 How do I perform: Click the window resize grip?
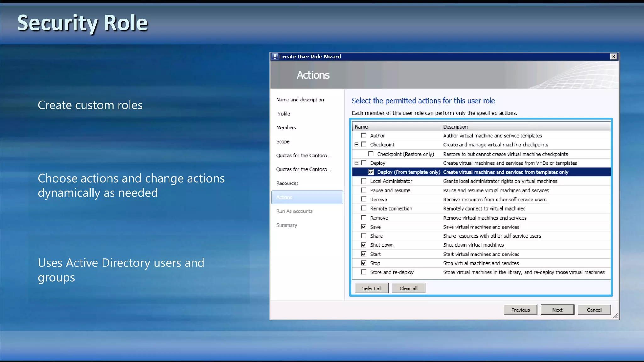615,316
